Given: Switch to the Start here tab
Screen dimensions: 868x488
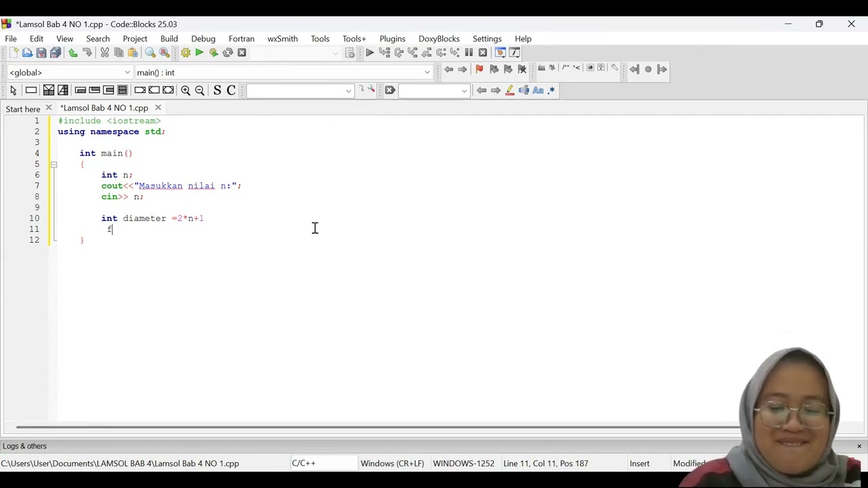Looking at the screenshot, I should point(23,108).
